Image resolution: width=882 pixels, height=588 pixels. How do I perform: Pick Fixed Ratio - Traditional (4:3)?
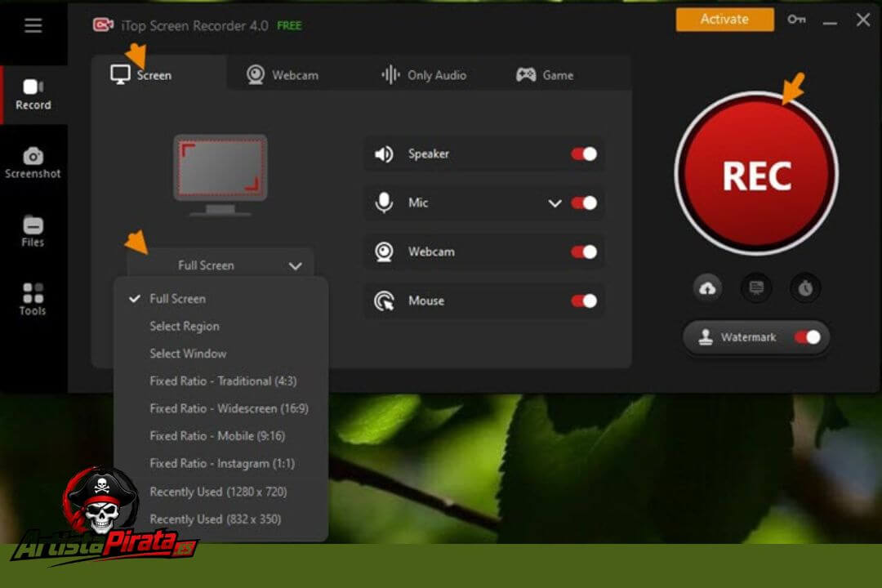pyautogui.click(x=221, y=381)
